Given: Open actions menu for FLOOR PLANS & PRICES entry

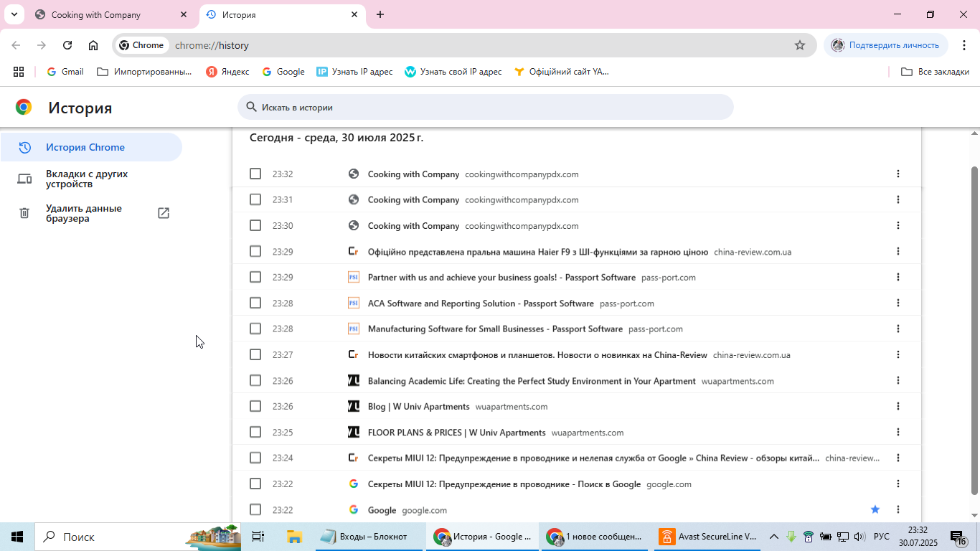Looking at the screenshot, I should point(897,432).
